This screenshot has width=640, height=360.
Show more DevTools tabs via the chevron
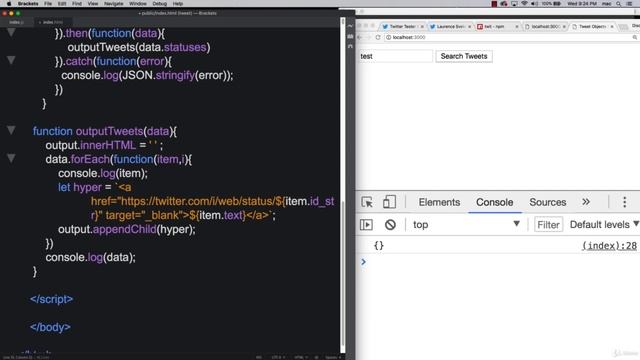click(586, 202)
